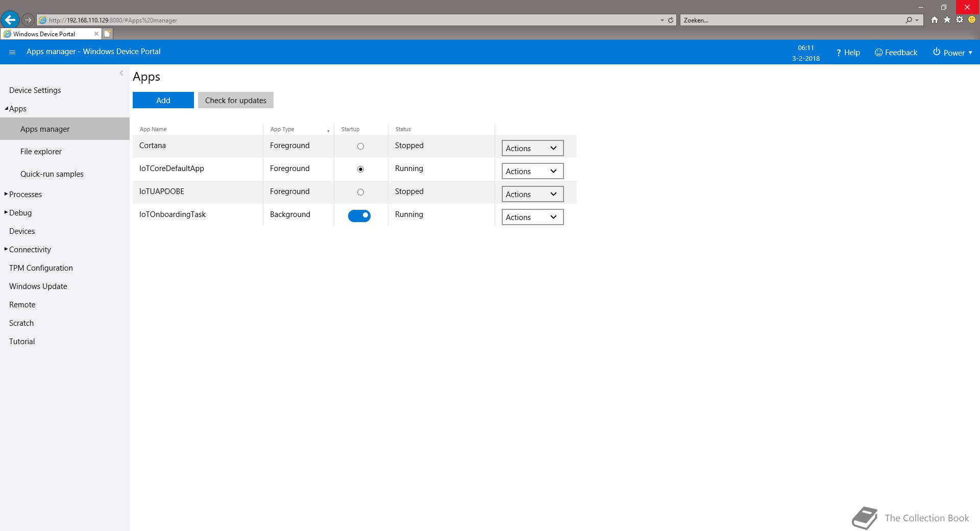
Task: Click the Startup column header
Action: click(x=350, y=129)
